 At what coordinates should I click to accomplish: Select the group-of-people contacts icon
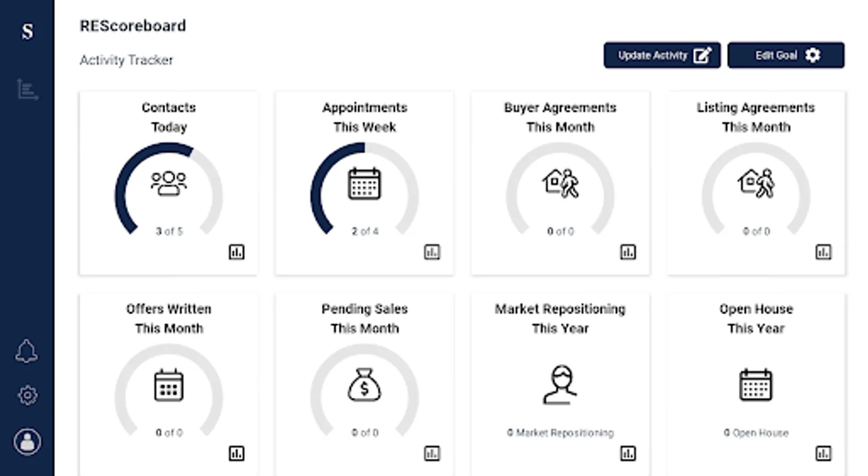(169, 184)
